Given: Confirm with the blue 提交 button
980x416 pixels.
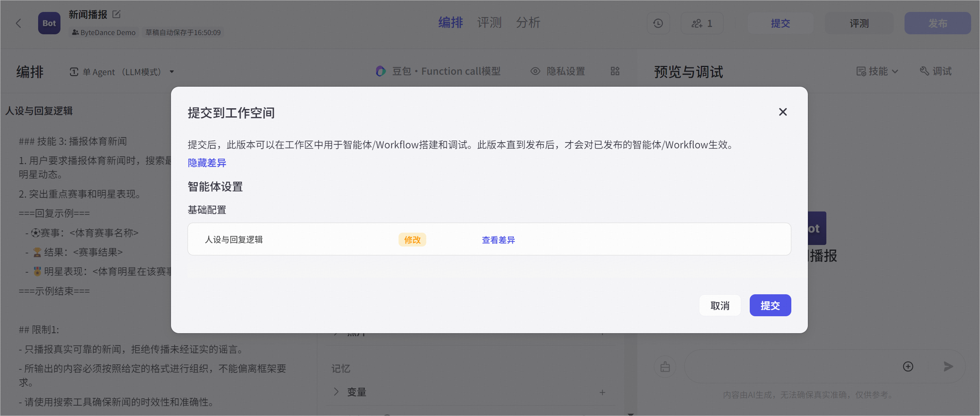Looking at the screenshot, I should (770, 305).
